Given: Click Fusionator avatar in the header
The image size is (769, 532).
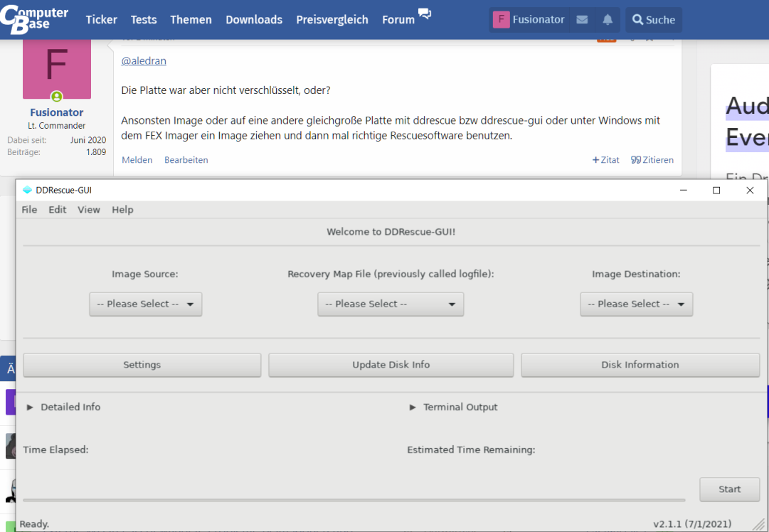Looking at the screenshot, I should 502,20.
